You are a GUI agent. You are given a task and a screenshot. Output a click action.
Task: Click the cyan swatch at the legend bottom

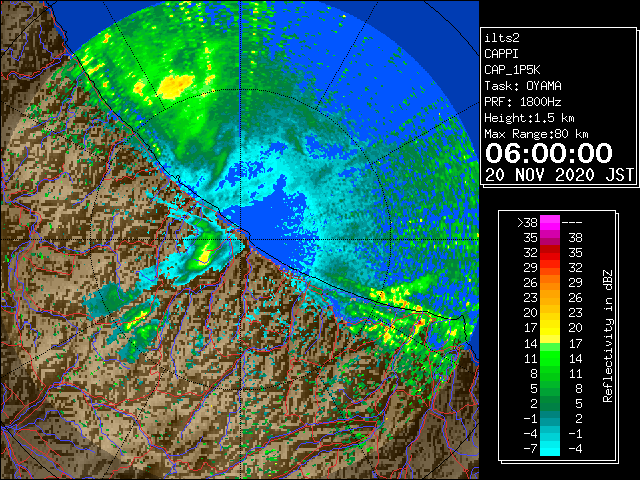550,448
